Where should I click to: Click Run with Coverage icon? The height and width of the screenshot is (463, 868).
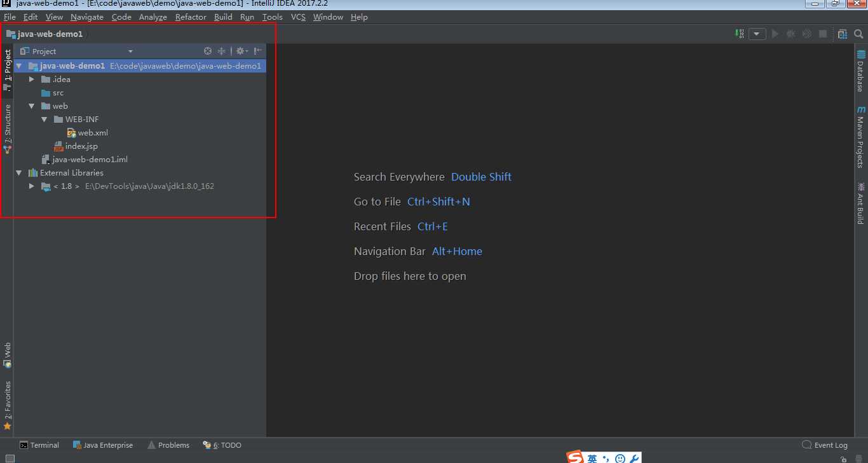[807, 34]
